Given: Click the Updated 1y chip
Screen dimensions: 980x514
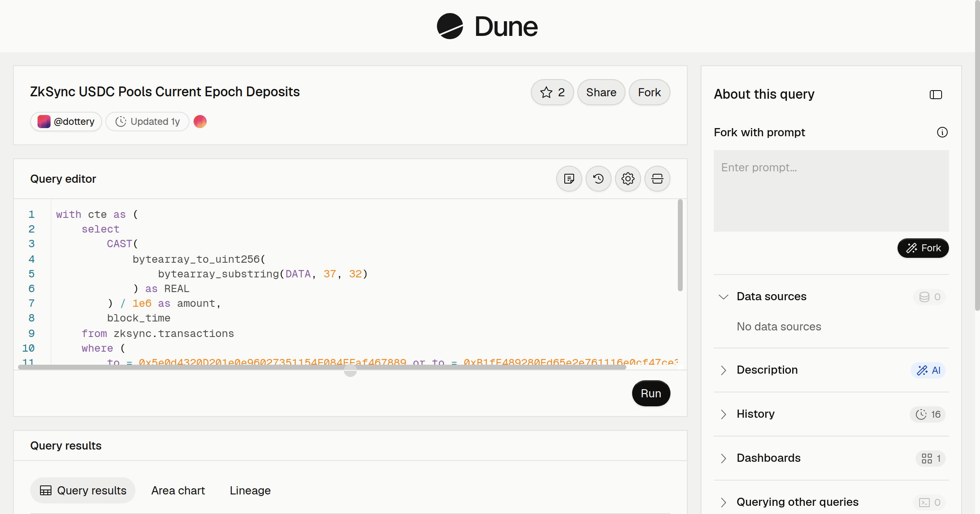Looking at the screenshot, I should coord(147,122).
